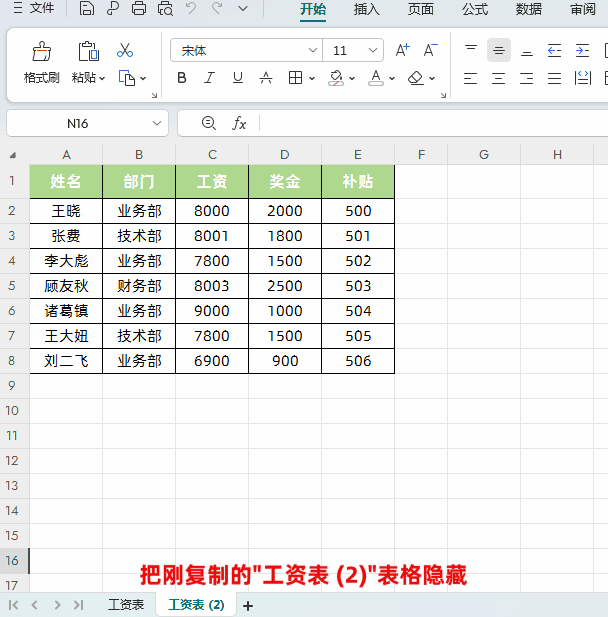Open the fill color dropdown arrow
This screenshot has height=617, width=608.
[352, 78]
